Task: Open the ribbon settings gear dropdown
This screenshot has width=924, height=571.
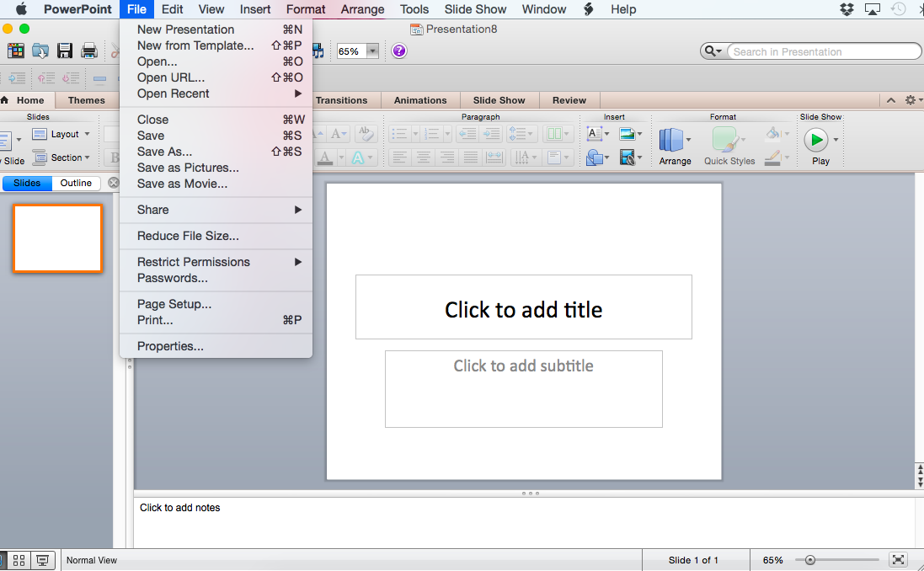Action: [x=913, y=100]
